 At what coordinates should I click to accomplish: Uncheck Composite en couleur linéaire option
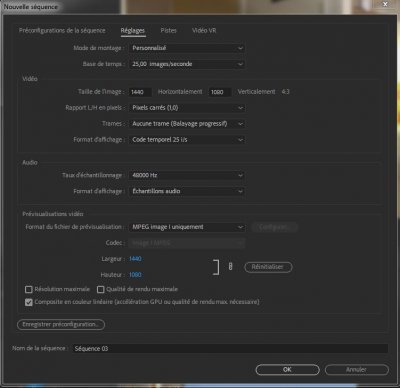pos(29,302)
